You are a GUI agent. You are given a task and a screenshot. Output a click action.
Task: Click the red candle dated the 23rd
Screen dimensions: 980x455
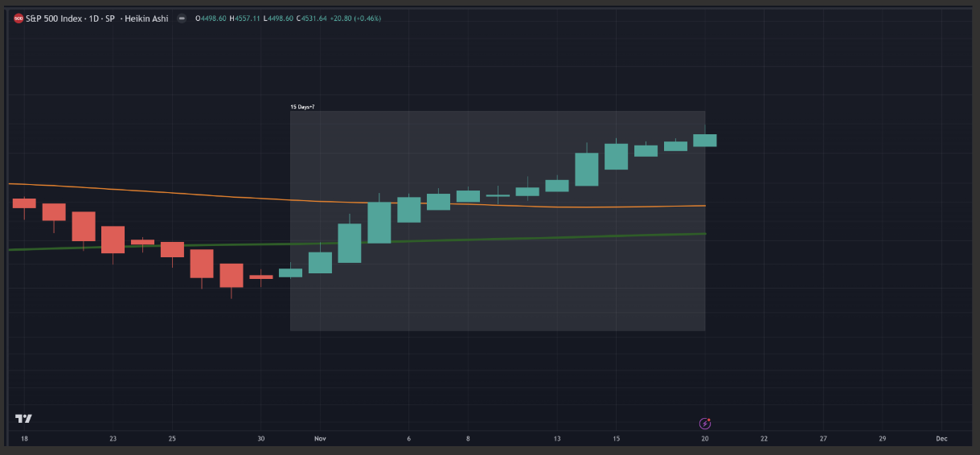pos(113,240)
